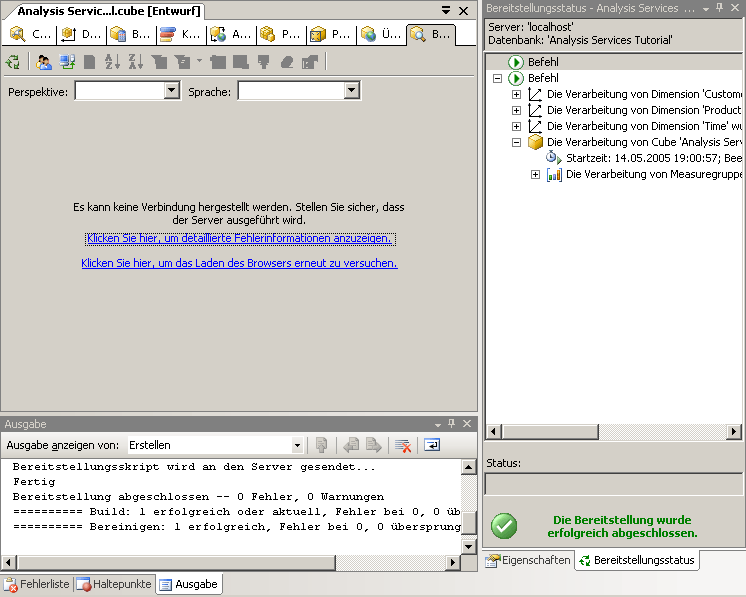The width and height of the screenshot is (746, 597).
Task: Click the sort ascending A-Z icon
Action: point(113,62)
